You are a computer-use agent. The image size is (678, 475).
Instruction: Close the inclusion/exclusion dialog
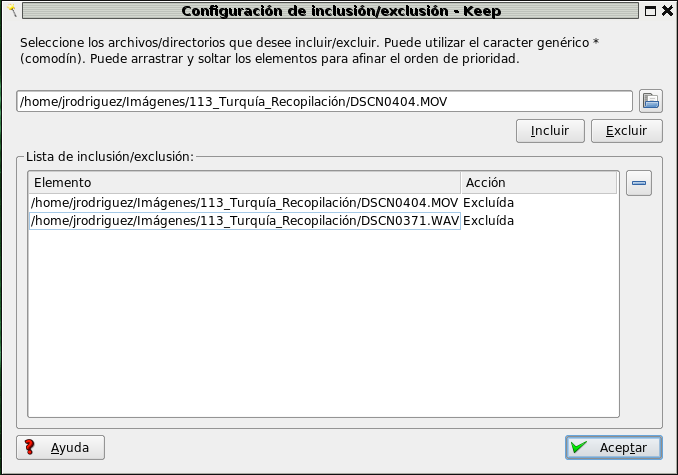point(667,11)
